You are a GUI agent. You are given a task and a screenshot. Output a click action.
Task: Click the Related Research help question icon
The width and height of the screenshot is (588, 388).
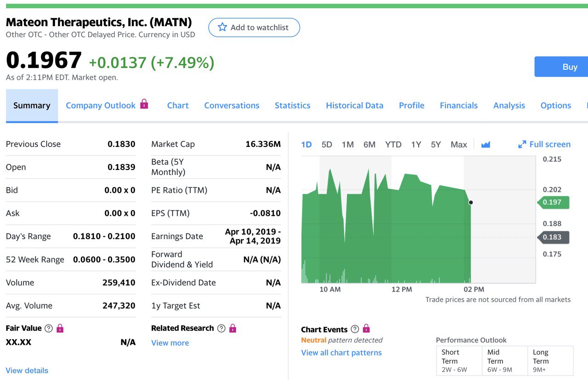[x=221, y=328]
